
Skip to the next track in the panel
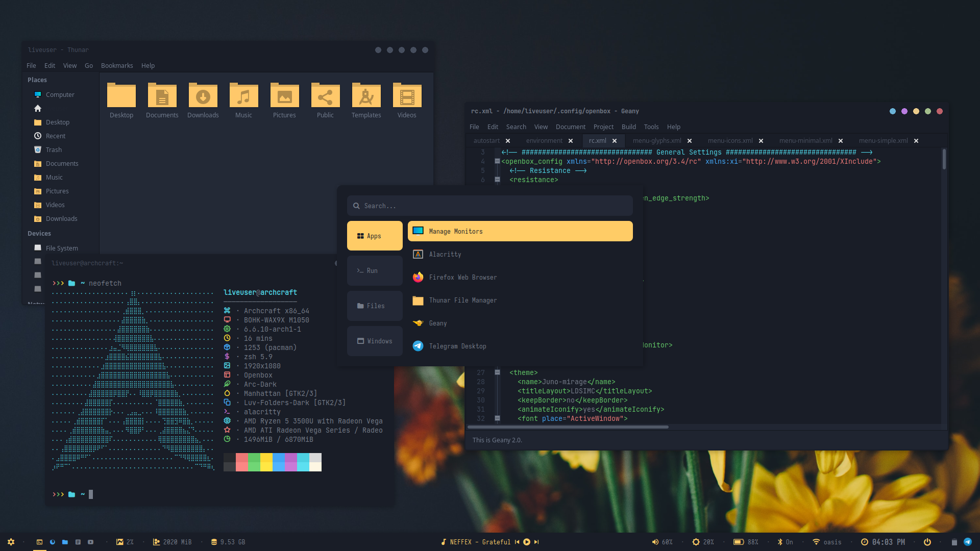pyautogui.click(x=536, y=542)
